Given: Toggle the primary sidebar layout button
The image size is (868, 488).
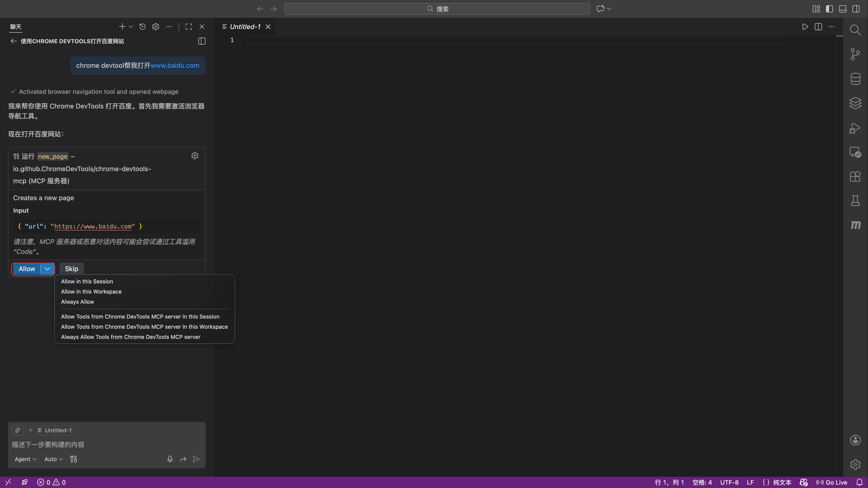Looking at the screenshot, I should [x=829, y=9].
